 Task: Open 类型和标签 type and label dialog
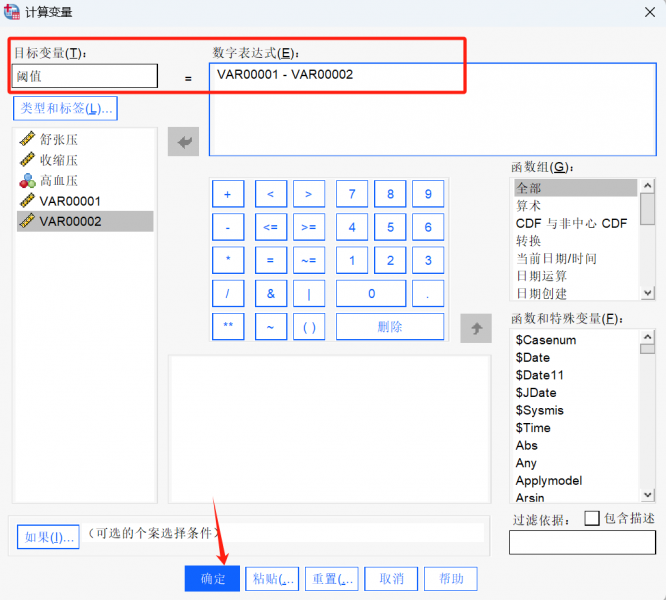pos(65,109)
